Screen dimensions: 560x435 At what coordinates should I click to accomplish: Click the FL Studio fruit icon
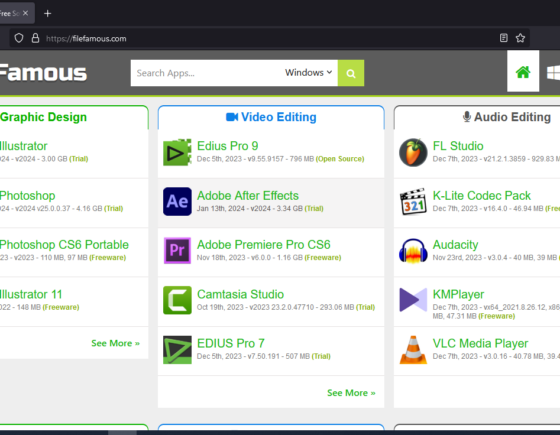413,152
